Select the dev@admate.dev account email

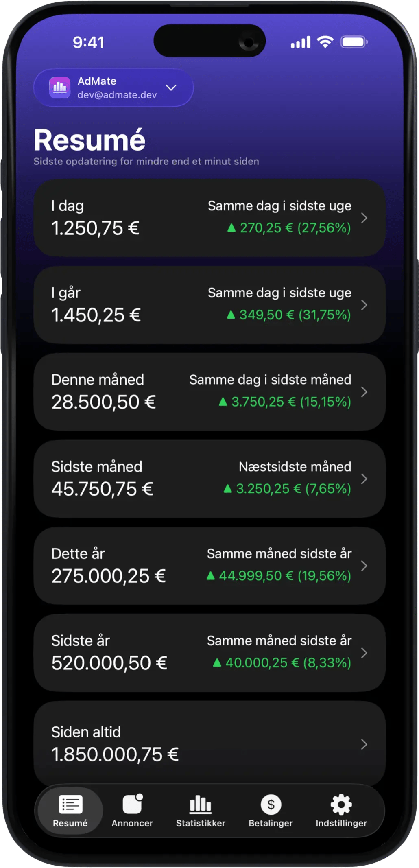[x=117, y=95]
